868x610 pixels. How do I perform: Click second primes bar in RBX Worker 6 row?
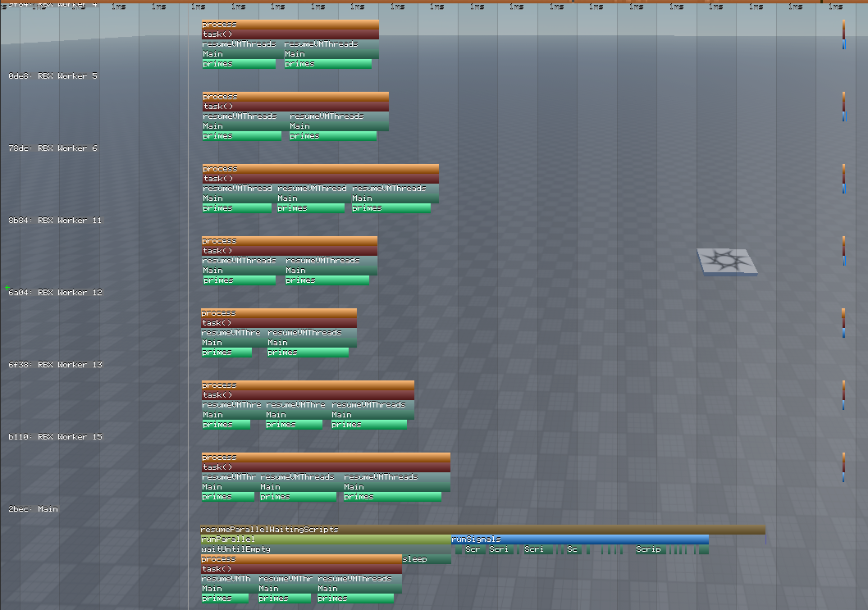coord(311,208)
